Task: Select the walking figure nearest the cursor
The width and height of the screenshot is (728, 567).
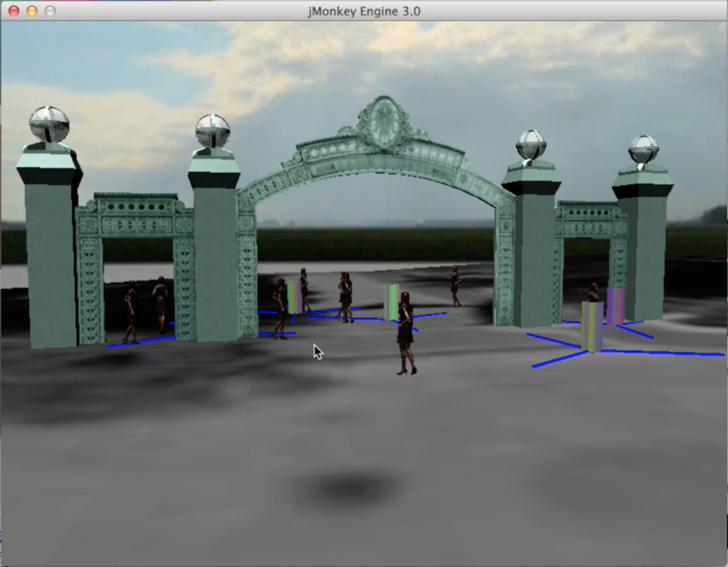Action: point(280,308)
